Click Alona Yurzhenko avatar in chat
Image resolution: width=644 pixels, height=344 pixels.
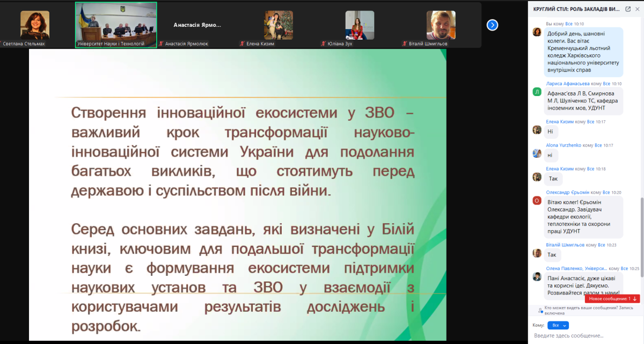coord(537,153)
